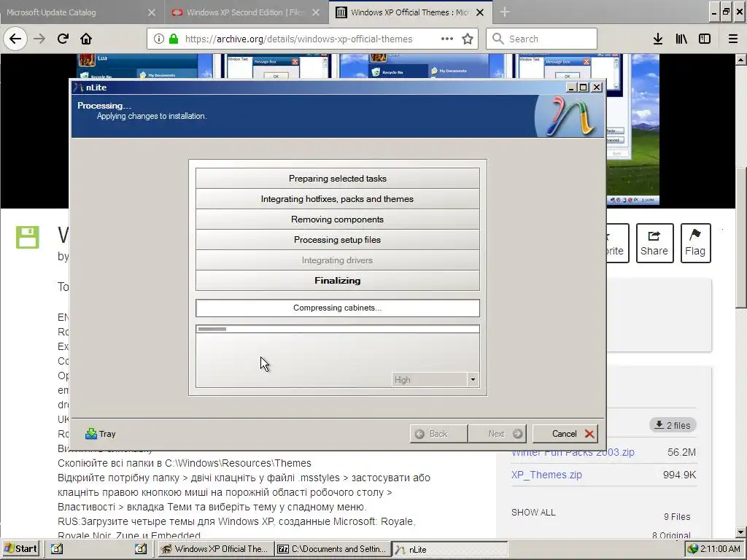
Task: Open a new browser tab with plus
Action: pos(505,12)
